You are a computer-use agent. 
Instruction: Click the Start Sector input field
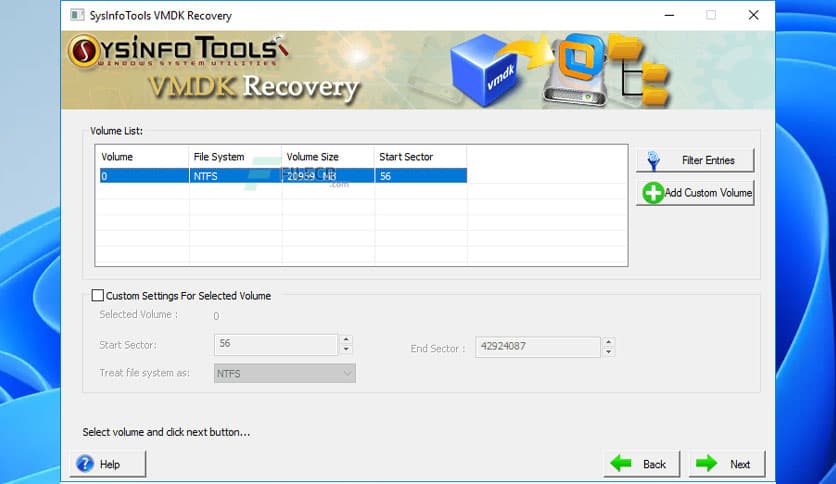[276, 344]
